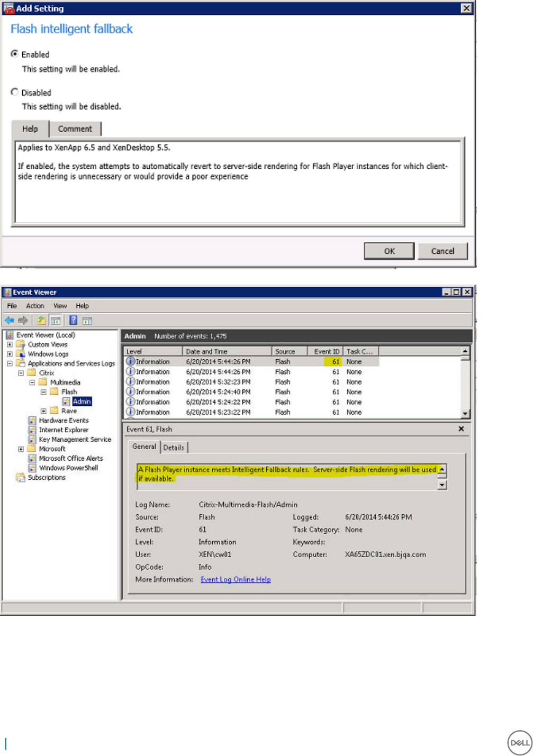Expand the Custom Views node

click(10, 344)
